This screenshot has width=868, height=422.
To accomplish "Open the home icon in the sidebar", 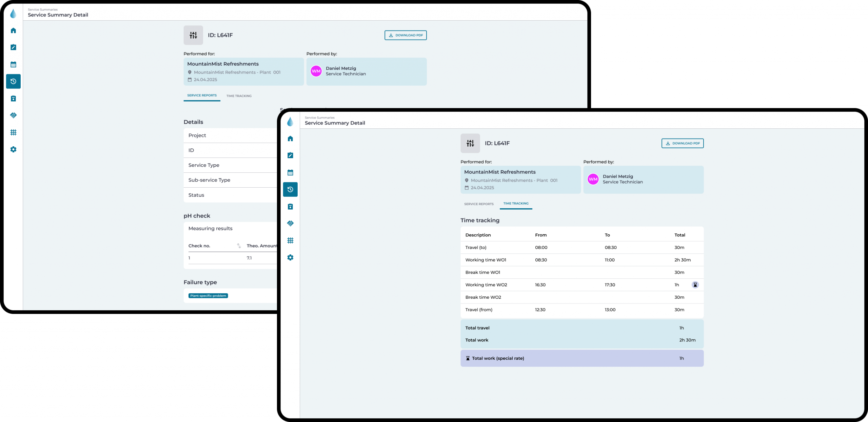I will coord(290,139).
